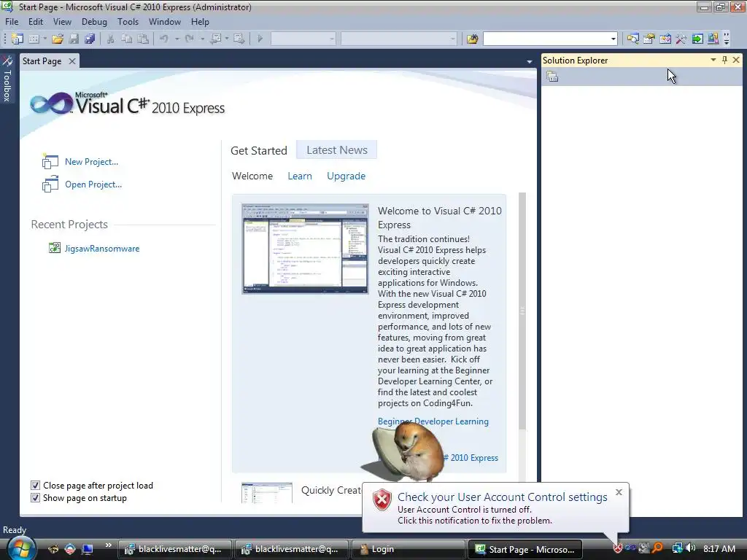Click the Undo arrow icon
Image resolution: width=747 pixels, height=560 pixels.
(164, 39)
